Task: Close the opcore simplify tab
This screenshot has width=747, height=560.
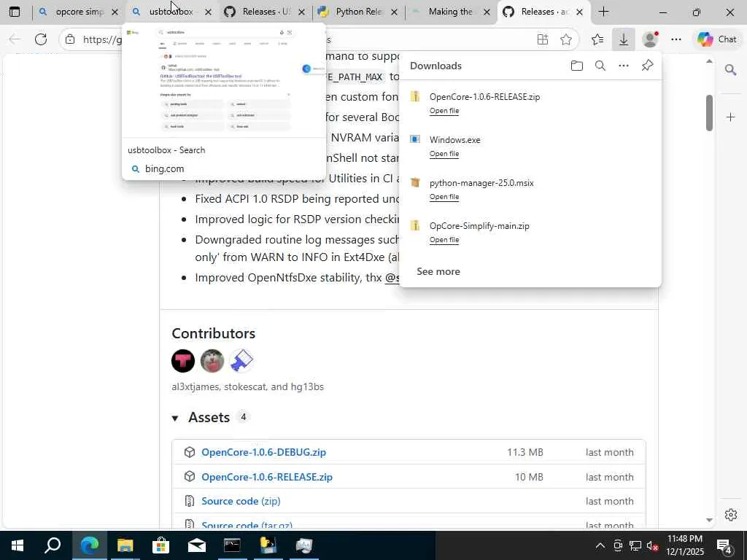Action: click(115, 12)
